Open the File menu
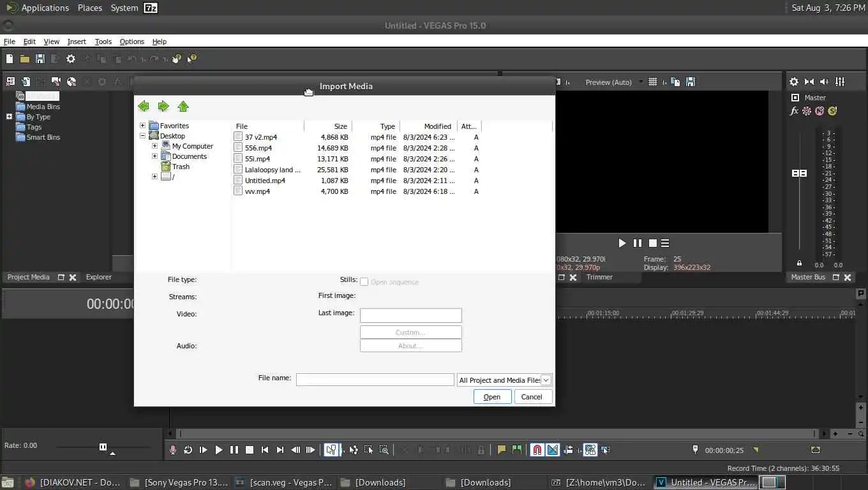This screenshot has height=490, width=868. click(10, 41)
